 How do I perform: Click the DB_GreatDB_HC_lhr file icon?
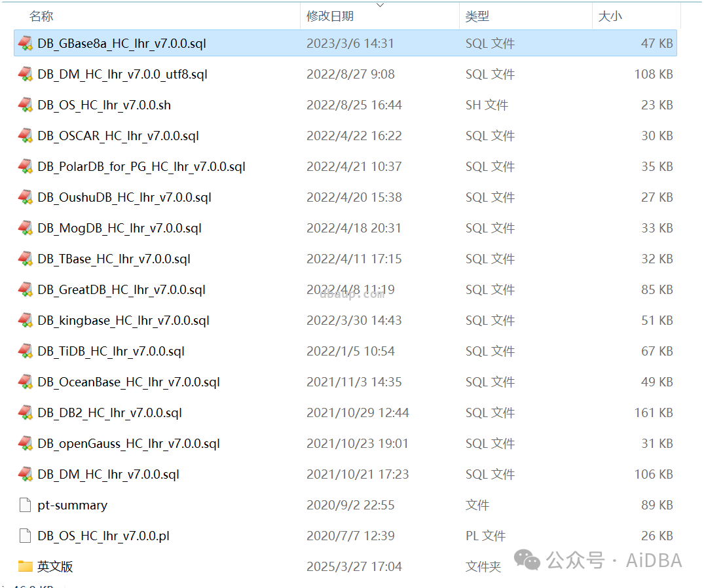pos(25,289)
